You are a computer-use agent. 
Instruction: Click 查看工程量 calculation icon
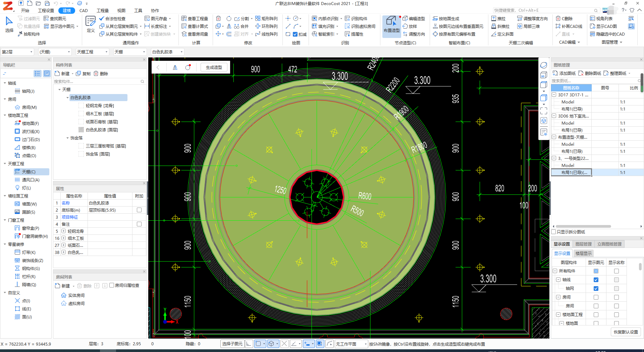coord(195,18)
